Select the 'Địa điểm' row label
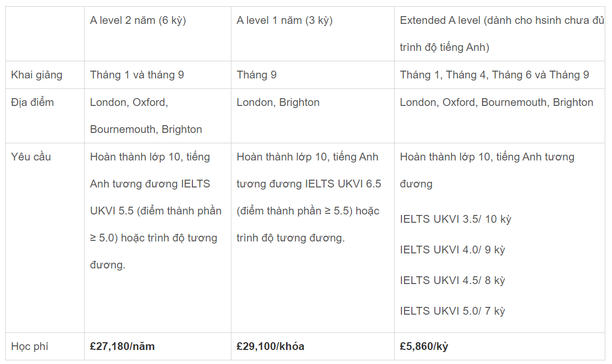The width and height of the screenshot is (612, 364). [32, 102]
